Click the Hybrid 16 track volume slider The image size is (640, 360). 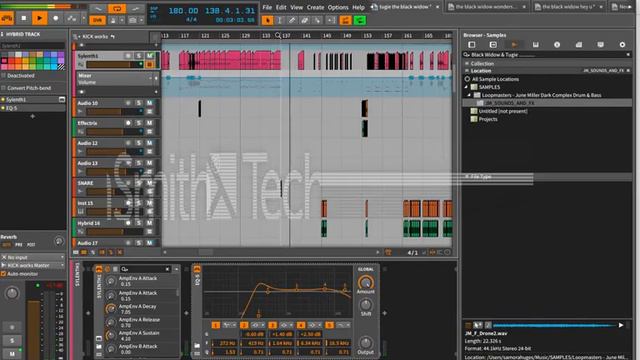tap(114, 231)
